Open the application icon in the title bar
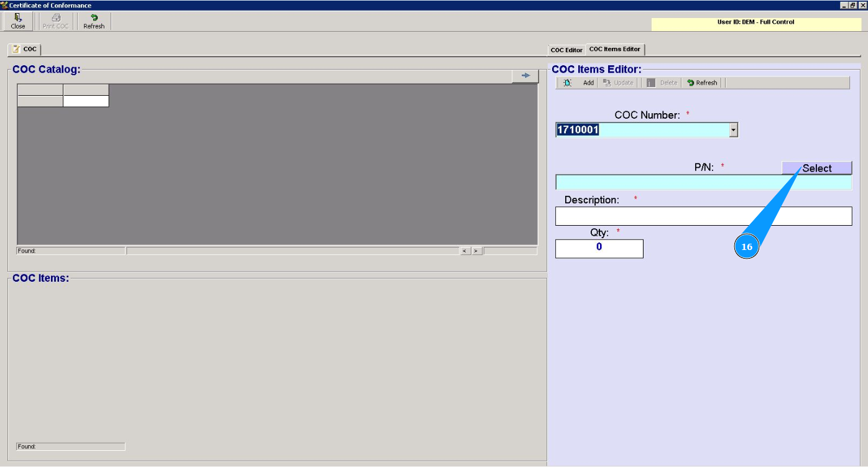The image size is (868, 467). [4, 5]
